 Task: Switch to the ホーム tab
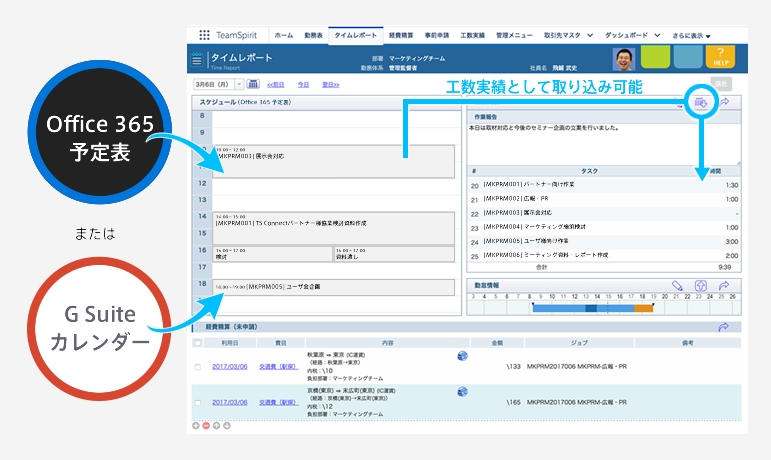[284, 35]
